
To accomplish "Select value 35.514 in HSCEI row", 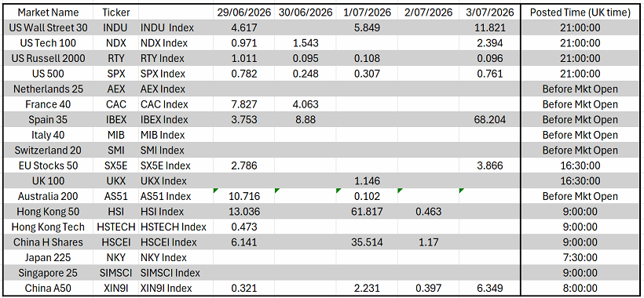I will coord(367,242).
